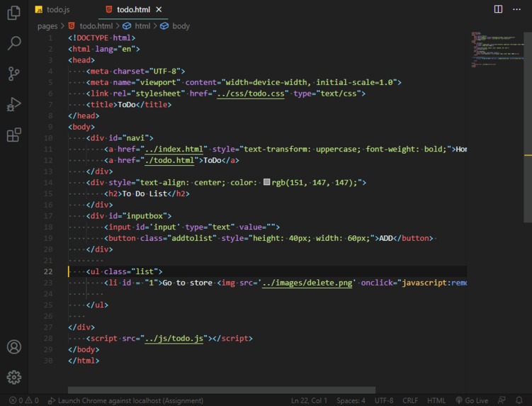Change indentation via Spaces: 4
Image resolution: width=532 pixels, height=406 pixels.
pyautogui.click(x=351, y=400)
